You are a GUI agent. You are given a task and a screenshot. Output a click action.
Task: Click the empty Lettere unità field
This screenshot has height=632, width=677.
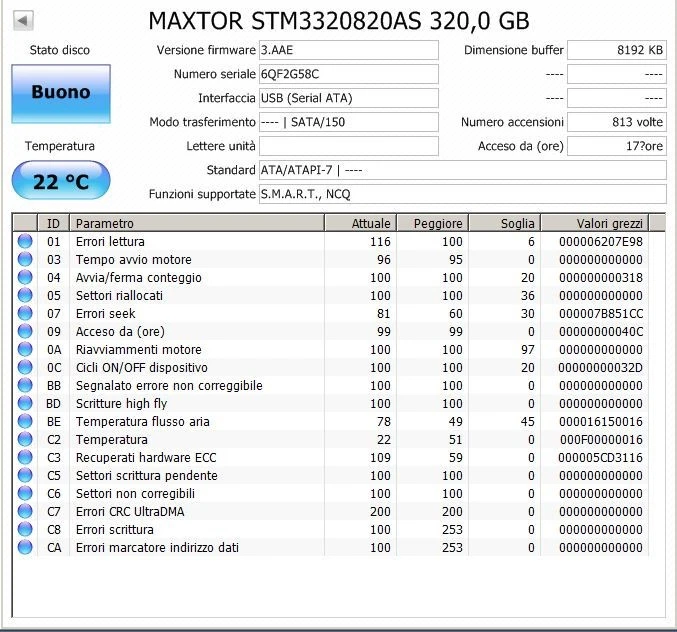[349, 146]
